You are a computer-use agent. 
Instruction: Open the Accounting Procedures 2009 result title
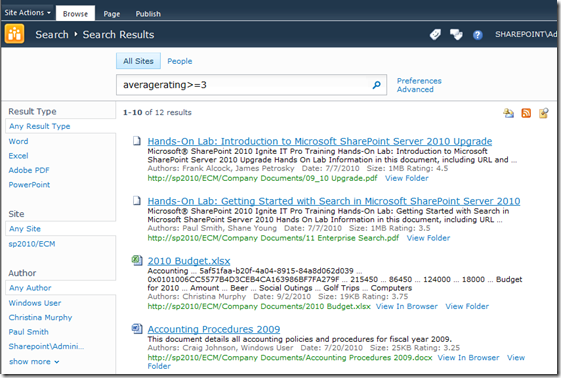coord(214,329)
